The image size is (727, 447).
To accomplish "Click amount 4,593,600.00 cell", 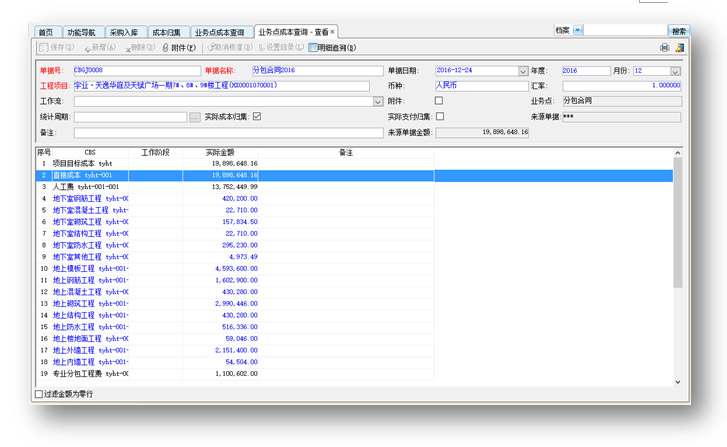I will (x=220, y=268).
